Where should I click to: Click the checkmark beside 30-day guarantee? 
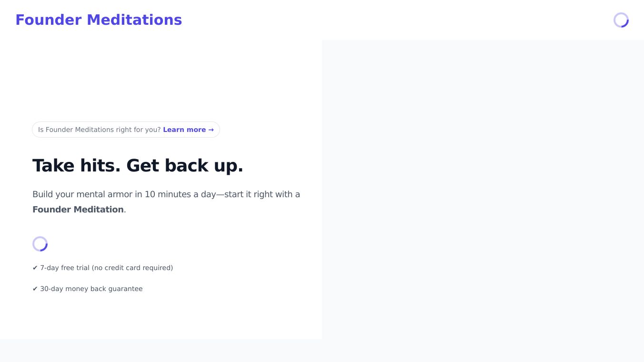coord(35,289)
